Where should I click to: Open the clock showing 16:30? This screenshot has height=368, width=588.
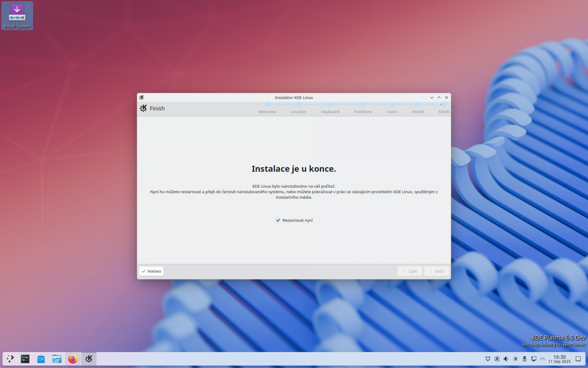coord(559,359)
